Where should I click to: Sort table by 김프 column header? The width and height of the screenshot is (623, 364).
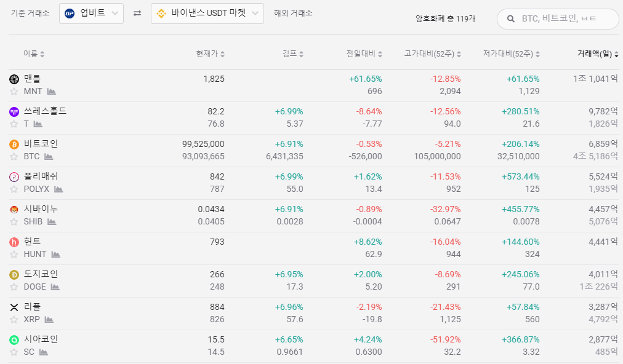(292, 54)
